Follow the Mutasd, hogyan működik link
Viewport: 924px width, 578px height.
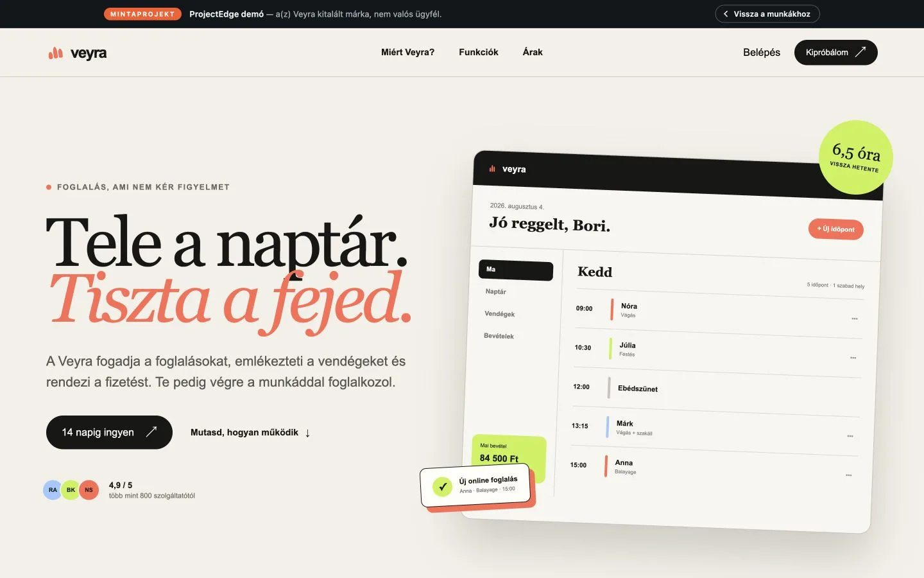pos(251,433)
